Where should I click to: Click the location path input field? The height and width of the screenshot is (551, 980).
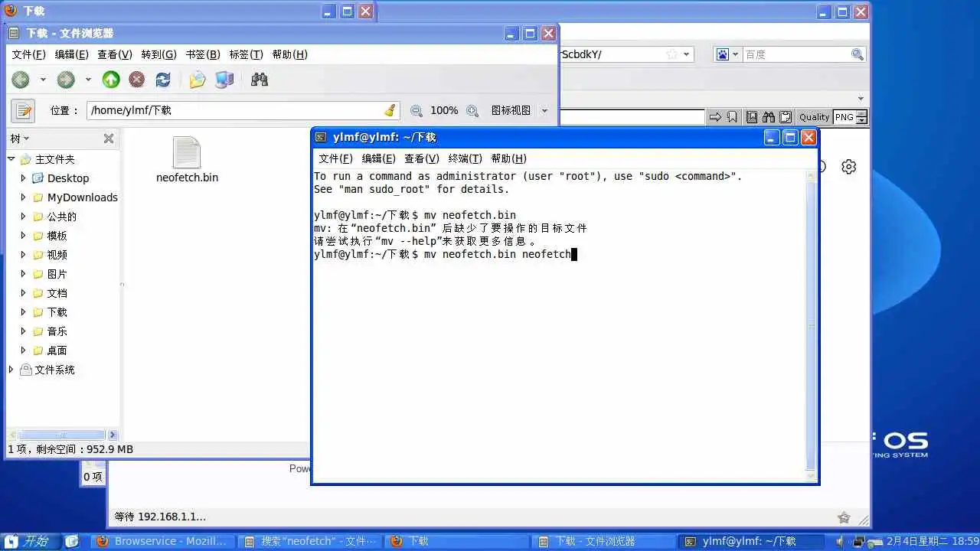coord(243,110)
